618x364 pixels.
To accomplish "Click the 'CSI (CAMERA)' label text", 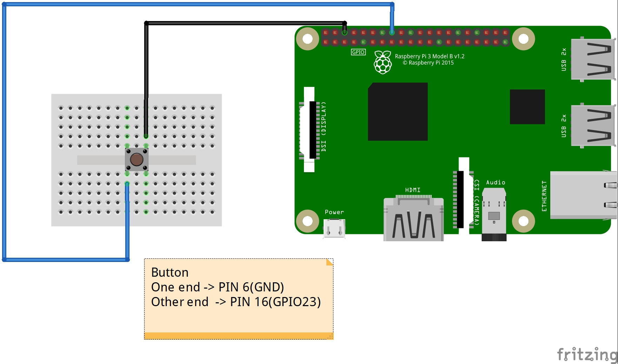I will pyautogui.click(x=477, y=202).
